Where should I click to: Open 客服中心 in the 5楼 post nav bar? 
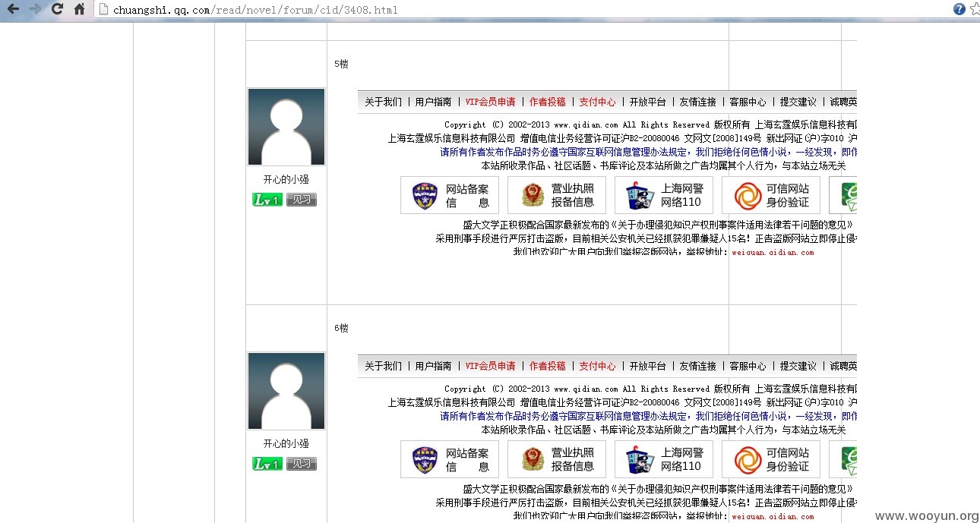click(x=748, y=102)
